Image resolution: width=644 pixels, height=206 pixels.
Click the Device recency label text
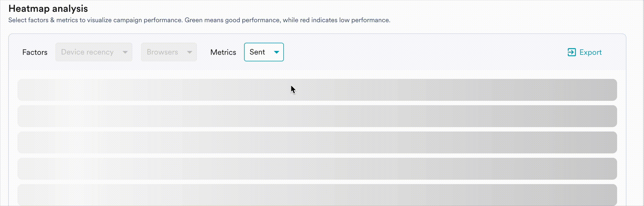click(87, 52)
